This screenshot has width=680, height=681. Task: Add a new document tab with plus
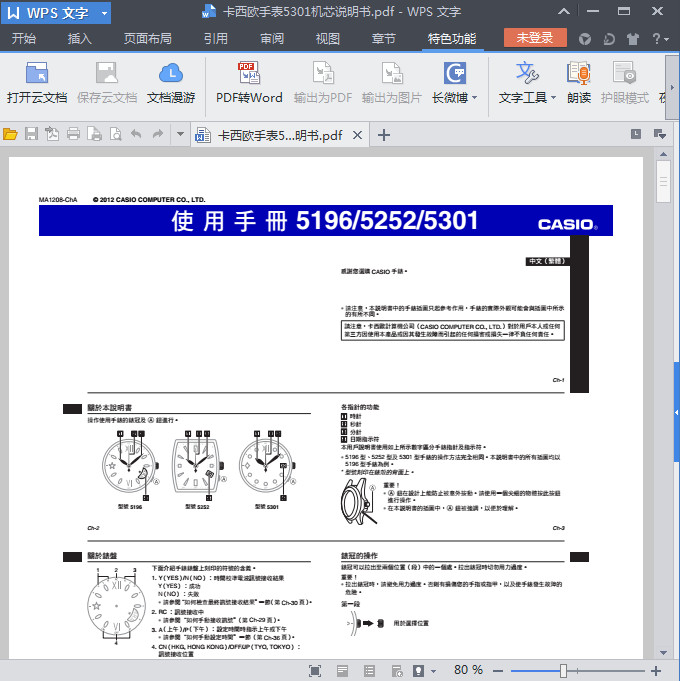point(384,135)
